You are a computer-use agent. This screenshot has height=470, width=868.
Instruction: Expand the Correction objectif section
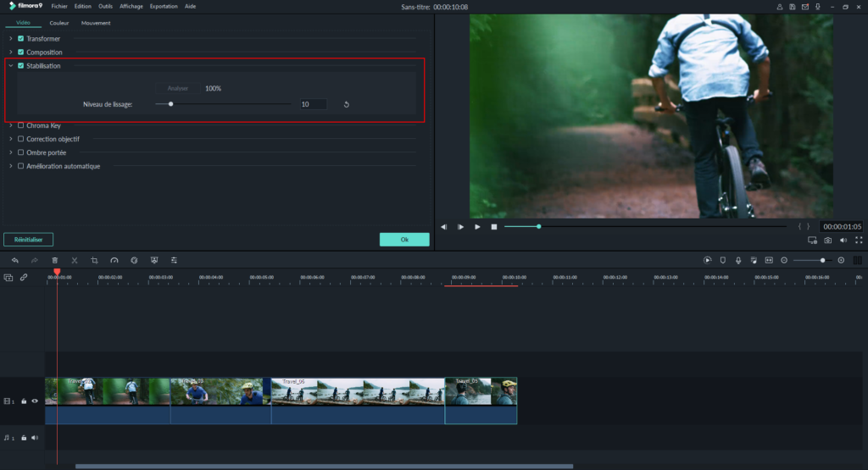(x=10, y=139)
